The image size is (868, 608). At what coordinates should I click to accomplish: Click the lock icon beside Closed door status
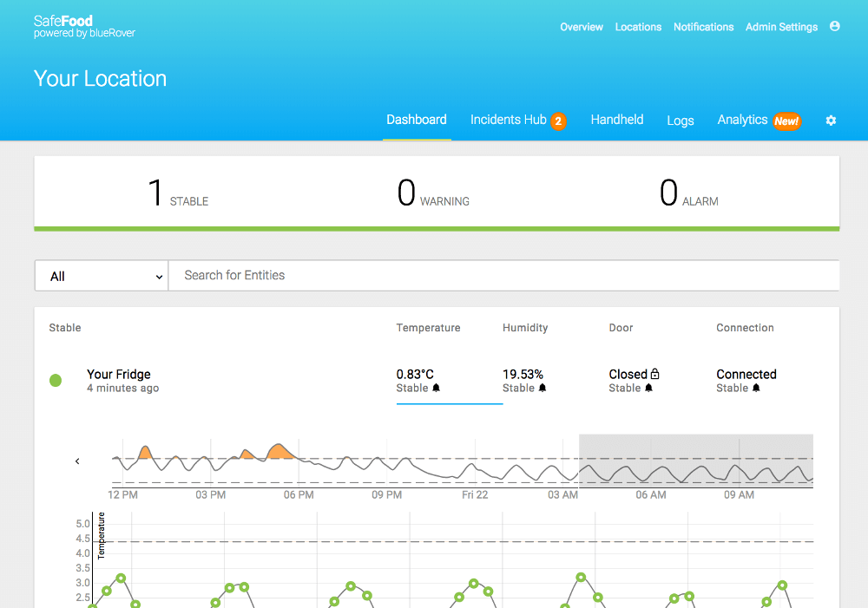[x=657, y=373]
